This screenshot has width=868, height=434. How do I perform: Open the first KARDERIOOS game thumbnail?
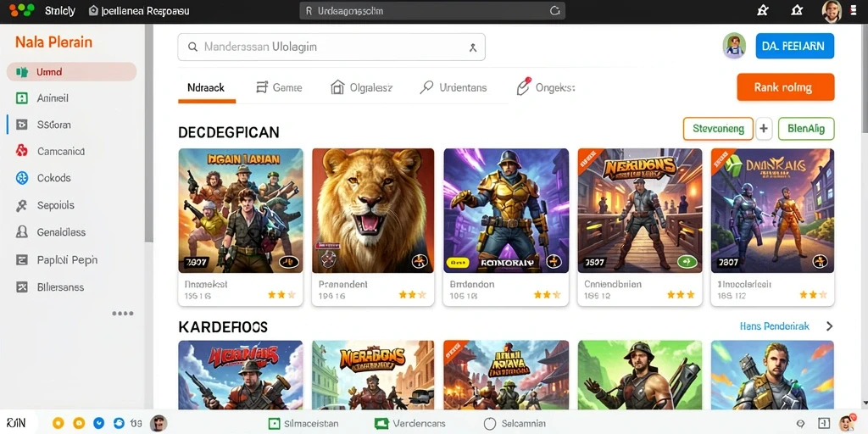point(241,375)
